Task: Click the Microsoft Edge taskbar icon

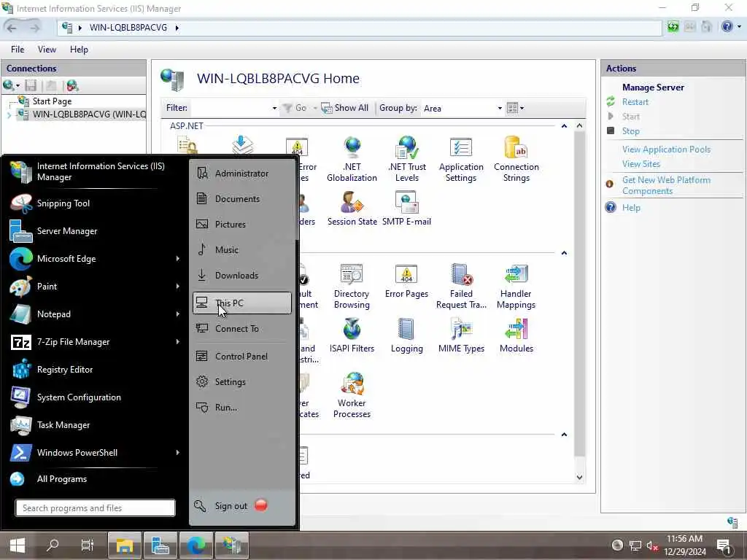Action: click(196, 545)
